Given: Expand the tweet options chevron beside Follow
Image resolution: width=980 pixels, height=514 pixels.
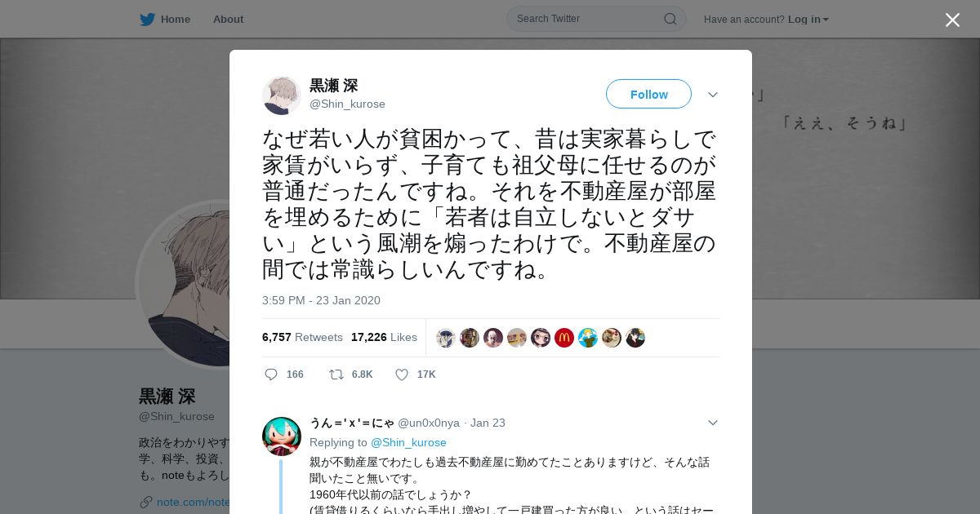Looking at the screenshot, I should click(712, 95).
